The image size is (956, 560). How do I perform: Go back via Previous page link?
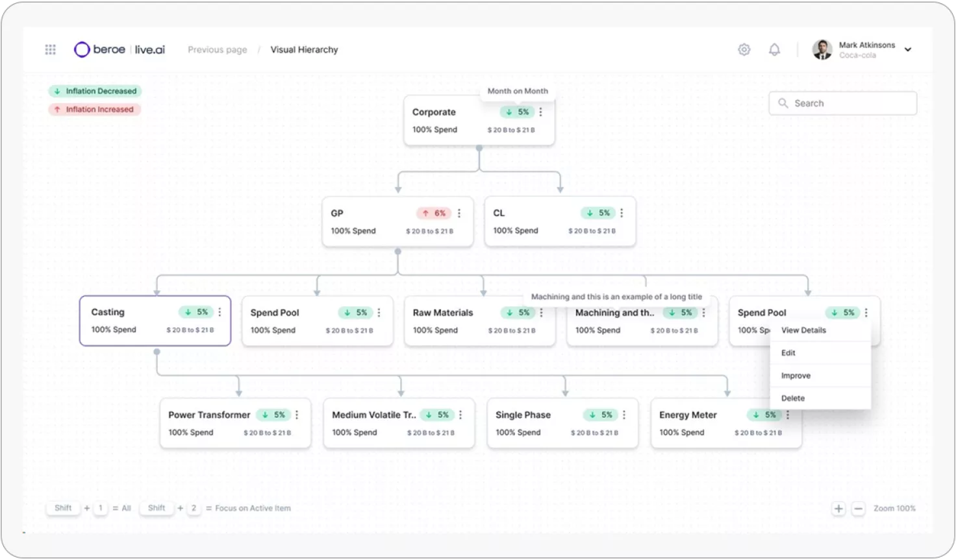[x=217, y=49]
